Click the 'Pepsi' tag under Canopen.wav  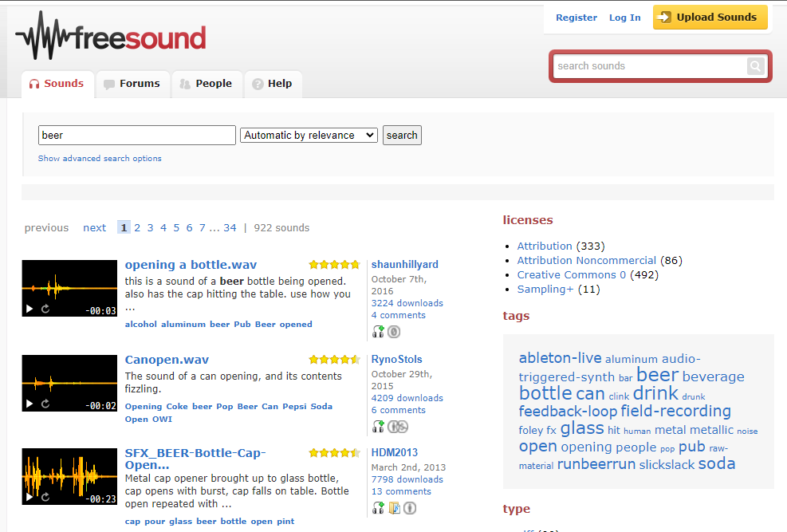[294, 407]
